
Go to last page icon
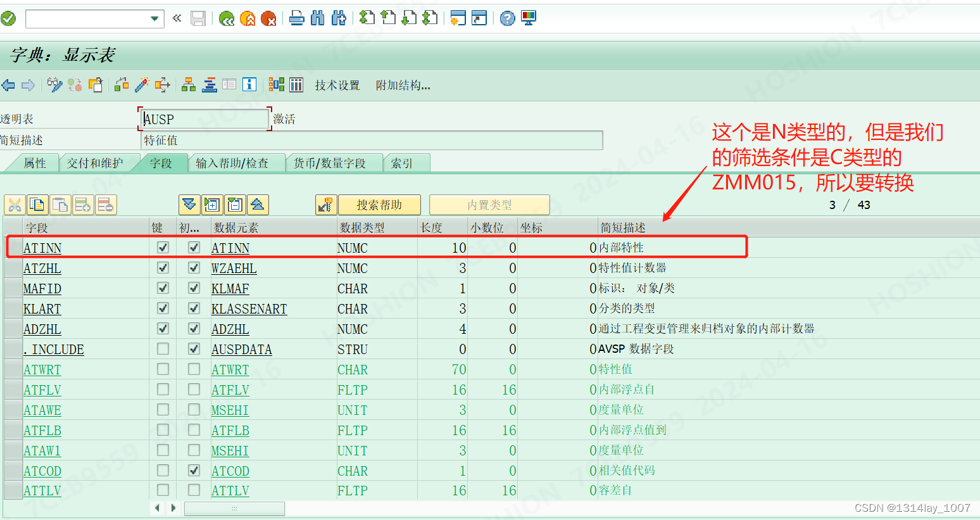point(430,18)
